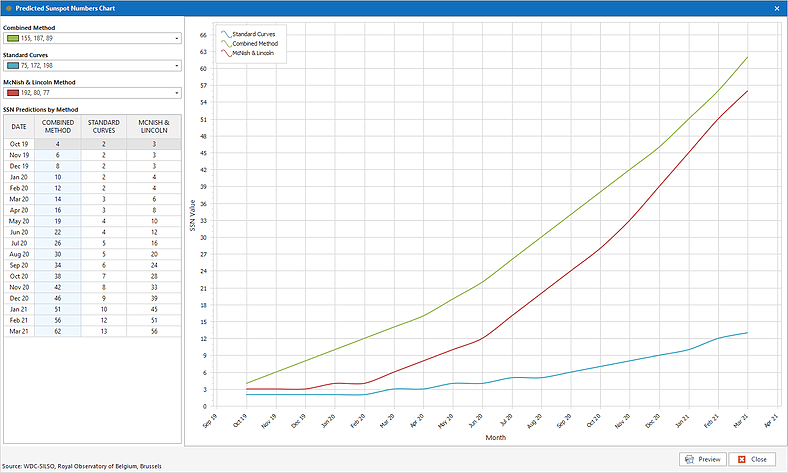The image size is (788, 473).
Task: Click the red McNish & Lincoln color swatch
Action: (x=13, y=93)
